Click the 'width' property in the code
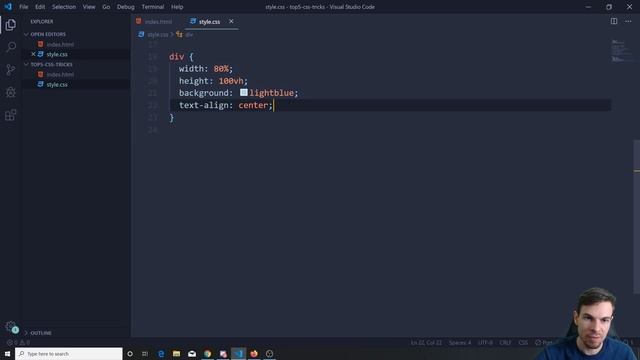Image resolution: width=640 pixels, height=360 pixels. (191, 69)
